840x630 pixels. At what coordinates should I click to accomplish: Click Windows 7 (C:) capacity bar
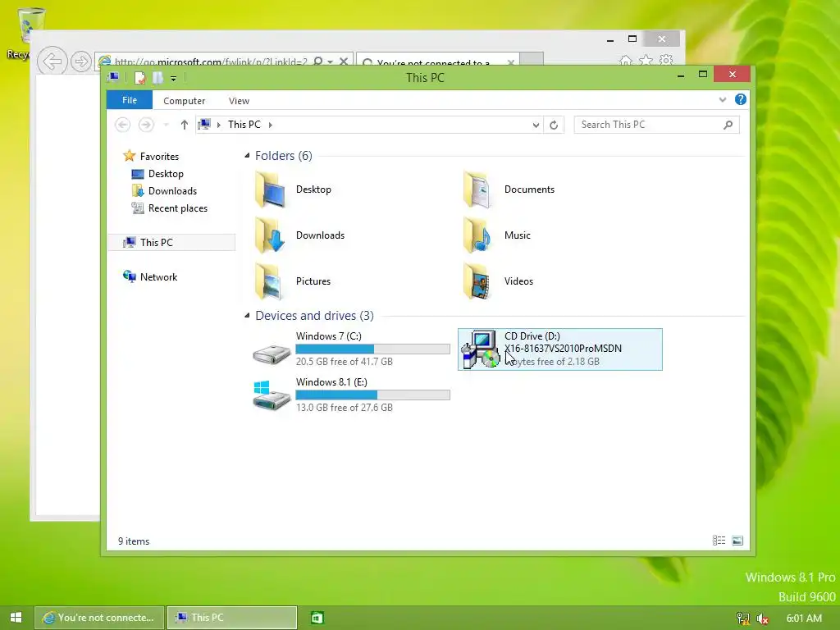tap(373, 349)
